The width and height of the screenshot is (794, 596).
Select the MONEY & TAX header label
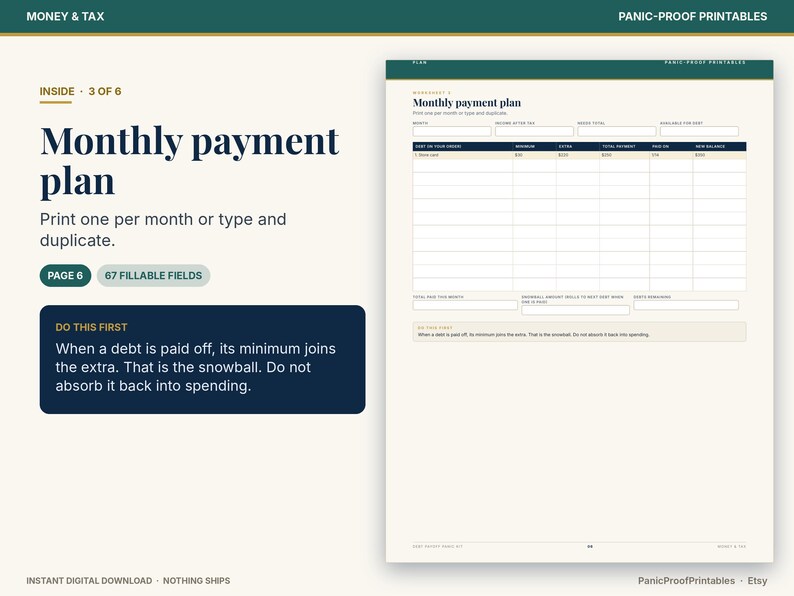65,16
